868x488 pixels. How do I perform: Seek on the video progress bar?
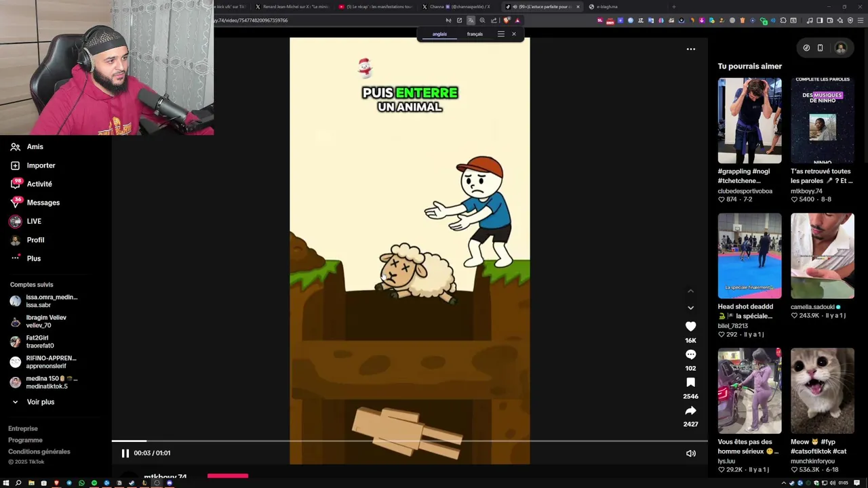point(410,441)
